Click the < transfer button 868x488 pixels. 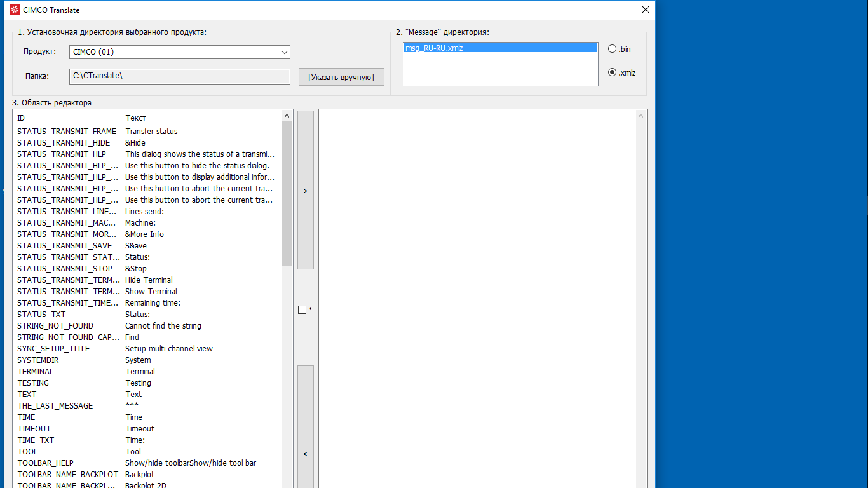pyautogui.click(x=306, y=454)
